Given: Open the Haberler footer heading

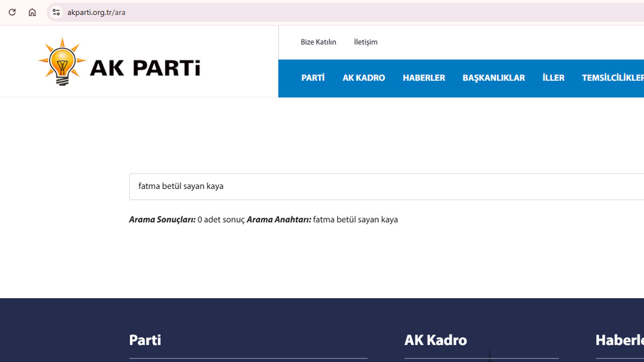Looking at the screenshot, I should click(620, 340).
